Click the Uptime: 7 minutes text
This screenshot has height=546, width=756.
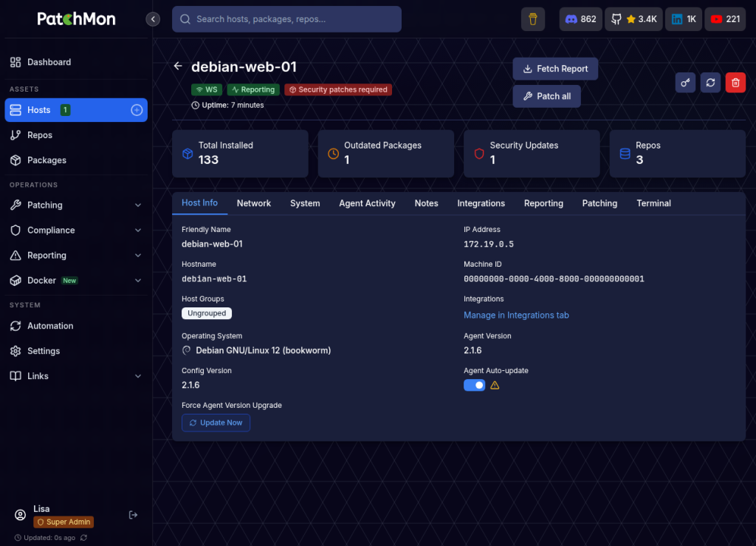[x=233, y=105]
